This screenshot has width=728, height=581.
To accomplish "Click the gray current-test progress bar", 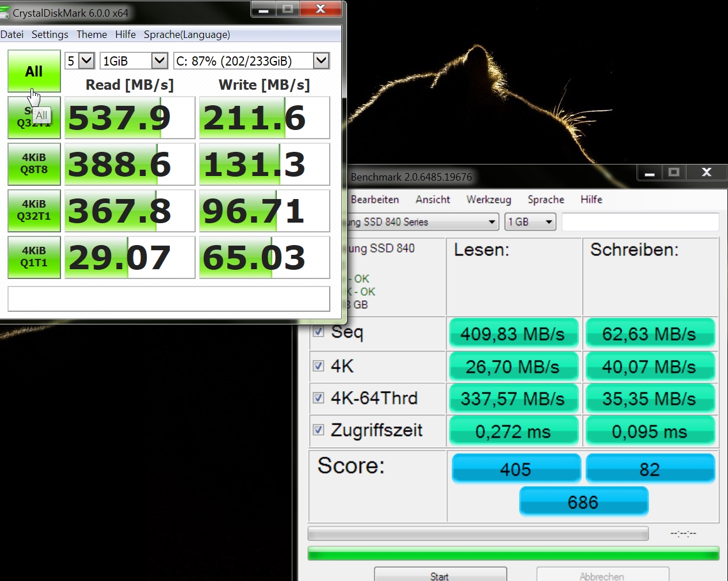I will [x=478, y=534].
